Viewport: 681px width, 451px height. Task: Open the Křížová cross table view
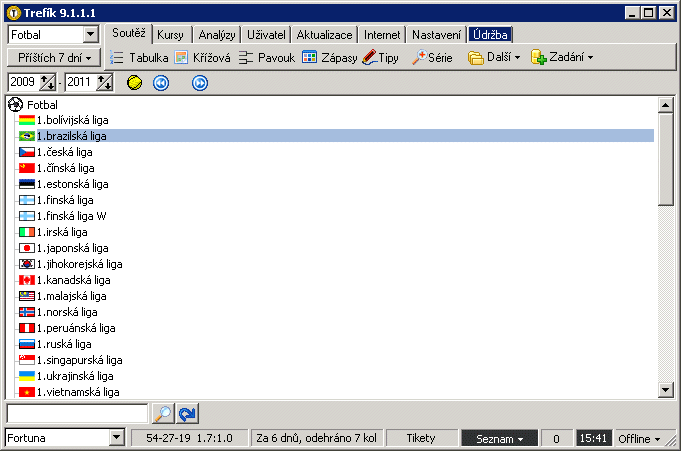tap(202, 57)
